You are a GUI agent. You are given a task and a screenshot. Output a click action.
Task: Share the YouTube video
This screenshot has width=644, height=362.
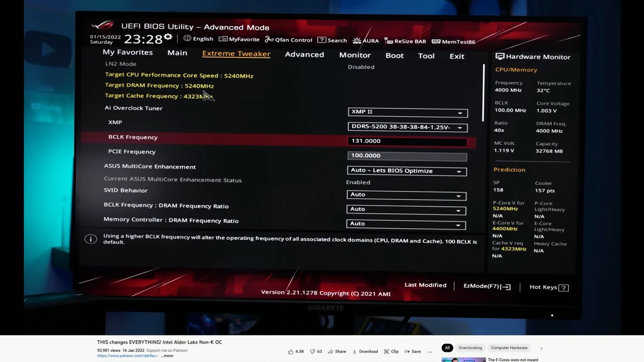coord(337,352)
